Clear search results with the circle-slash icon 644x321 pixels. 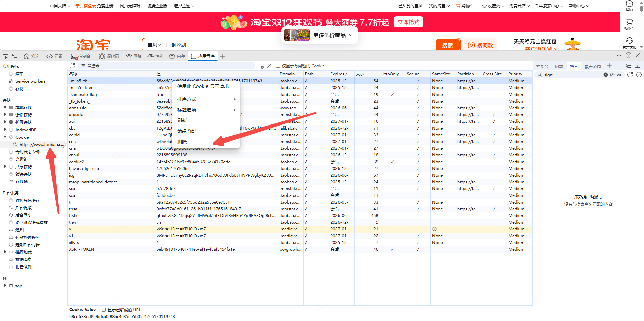click(x=639, y=75)
